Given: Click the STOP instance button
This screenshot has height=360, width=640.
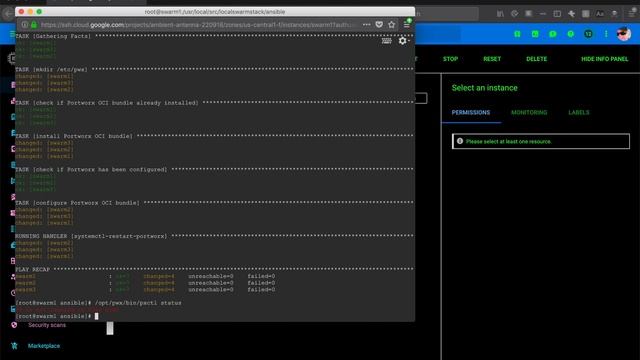Looking at the screenshot, I should [450, 59].
